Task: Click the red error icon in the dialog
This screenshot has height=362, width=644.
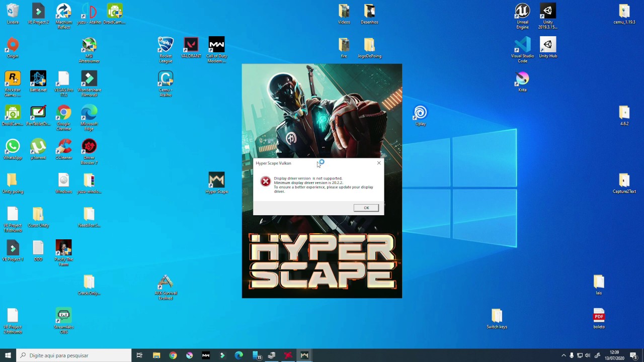Action: coord(265,182)
